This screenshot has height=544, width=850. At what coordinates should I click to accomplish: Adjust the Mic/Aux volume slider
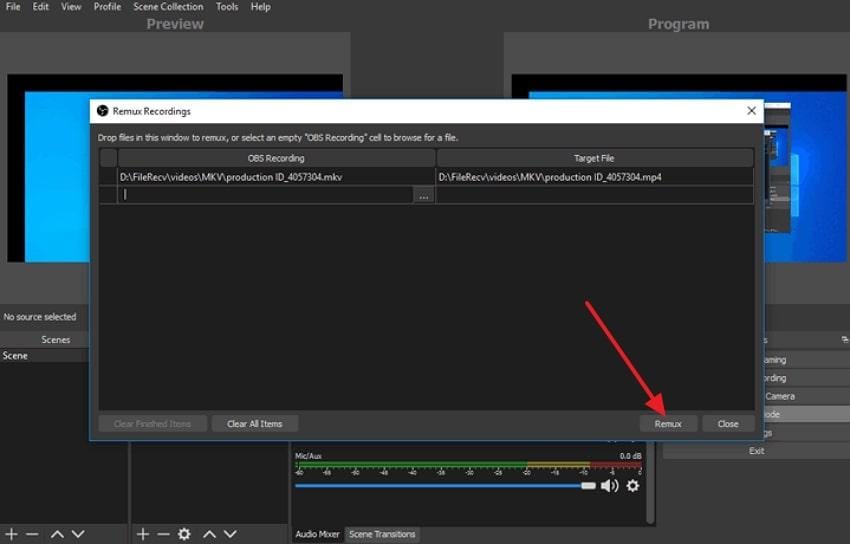[x=445, y=485]
